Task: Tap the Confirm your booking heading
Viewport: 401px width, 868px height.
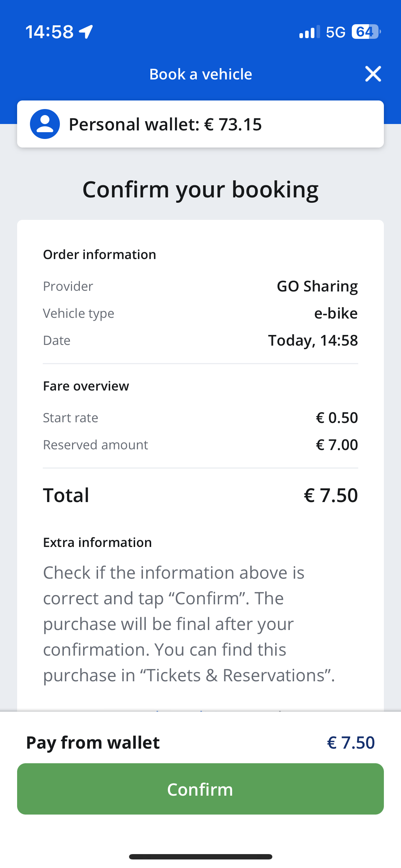Action: click(200, 190)
